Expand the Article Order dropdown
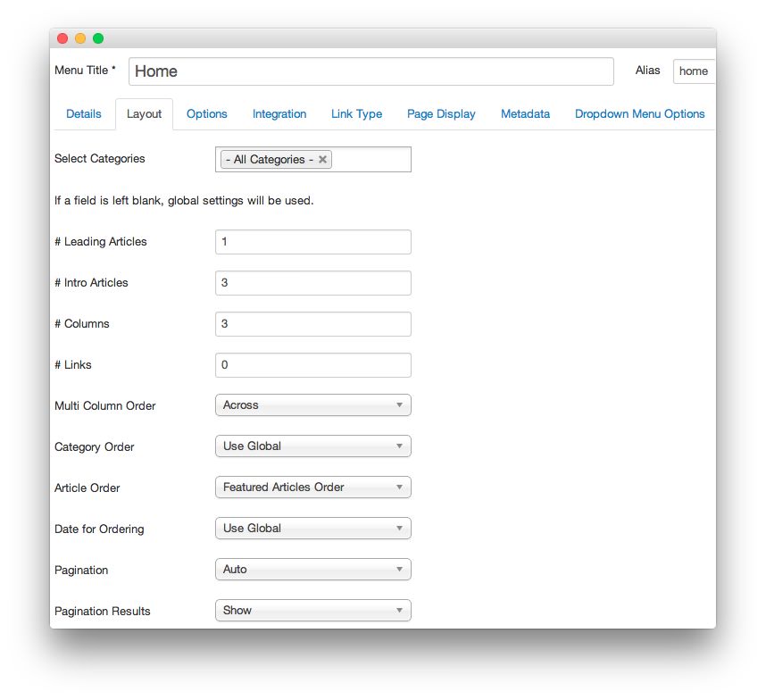 (313, 487)
